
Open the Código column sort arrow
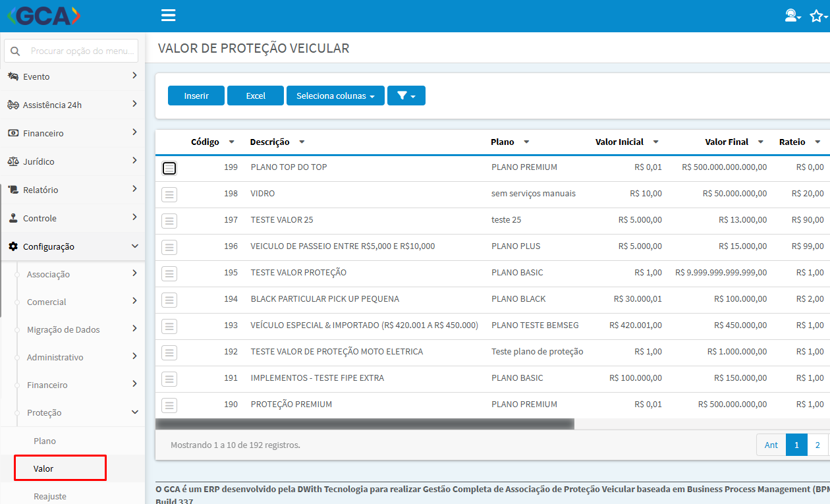pyautogui.click(x=231, y=142)
